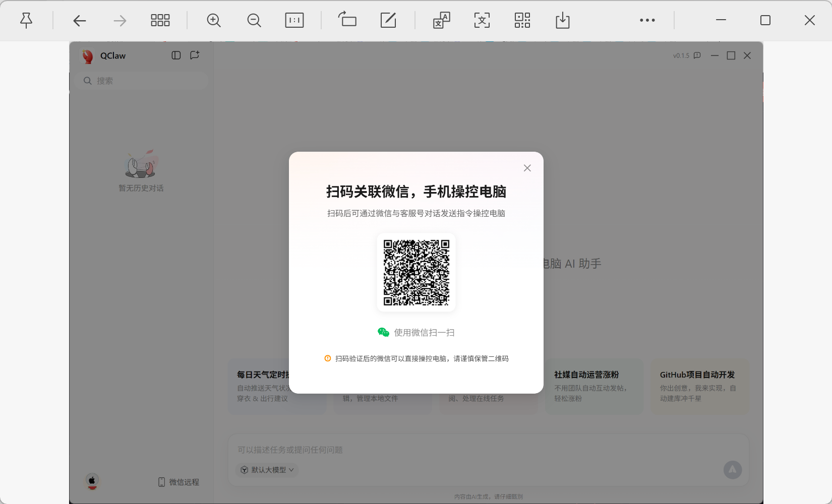Click the 内容由AI生成 disclaimer text
Viewport: 832px width, 504px height.
[489, 496]
